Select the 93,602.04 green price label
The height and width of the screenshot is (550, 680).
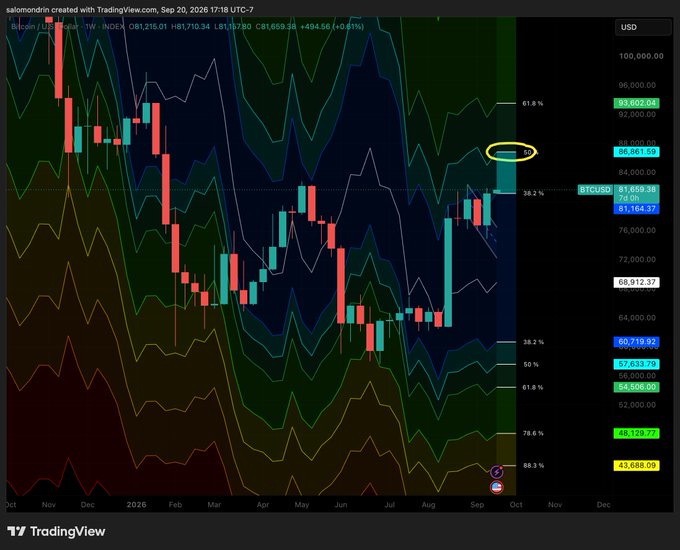(x=637, y=103)
